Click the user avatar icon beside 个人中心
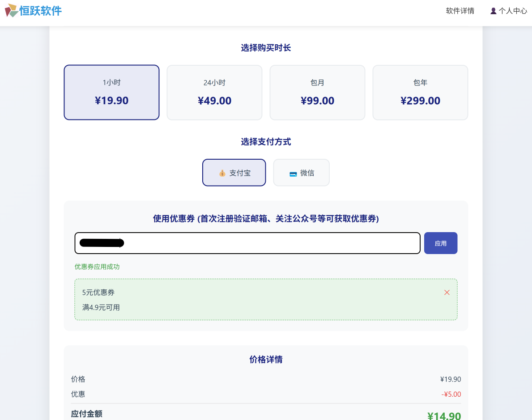Screen dimensions: 532x420 [494, 11]
